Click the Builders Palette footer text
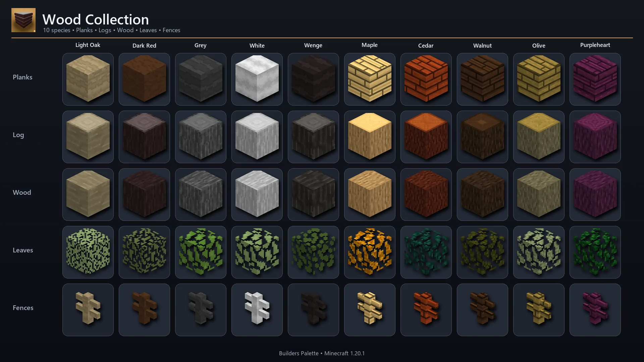 (322, 353)
